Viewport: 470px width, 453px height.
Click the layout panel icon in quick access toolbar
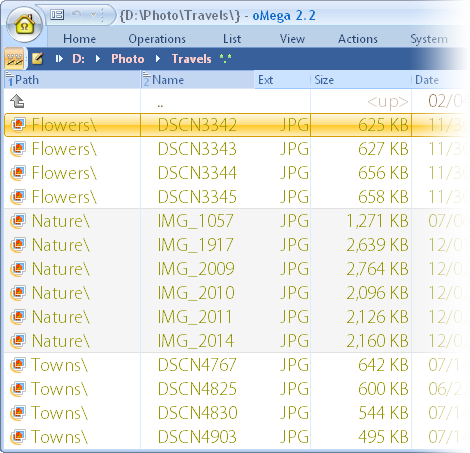[x=57, y=15]
